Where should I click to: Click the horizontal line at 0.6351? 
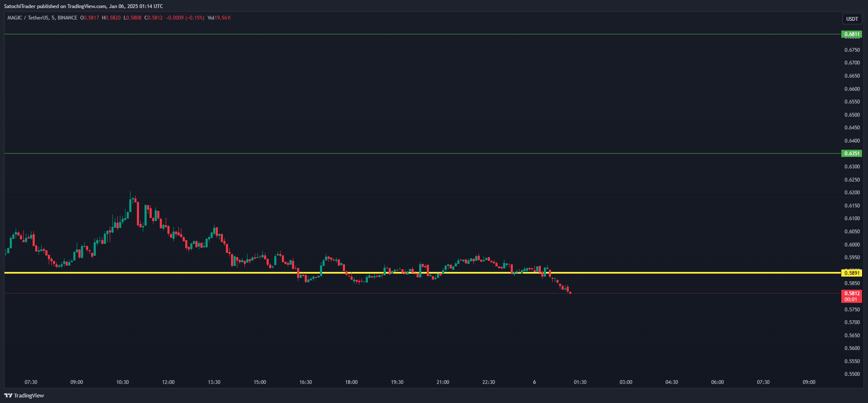click(422, 153)
